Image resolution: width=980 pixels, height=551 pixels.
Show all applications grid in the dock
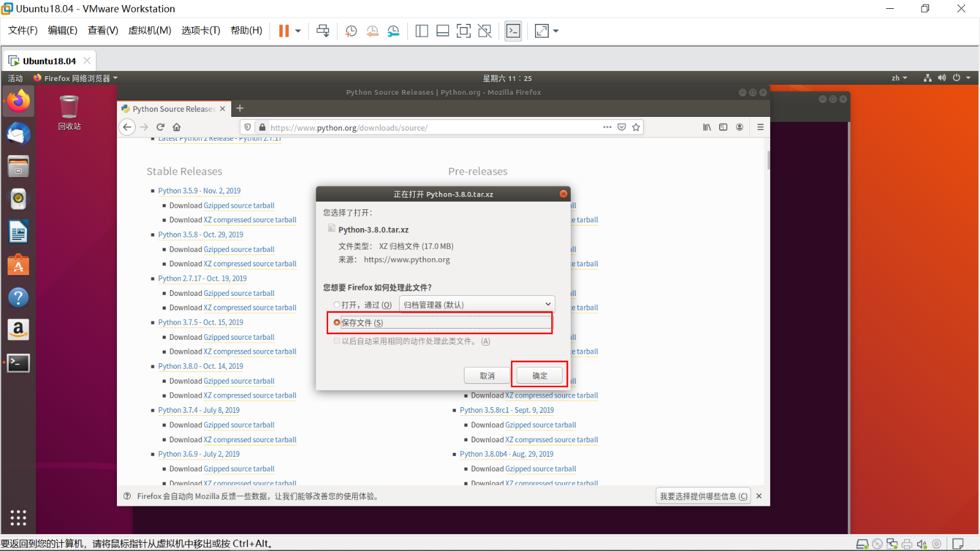(18, 517)
